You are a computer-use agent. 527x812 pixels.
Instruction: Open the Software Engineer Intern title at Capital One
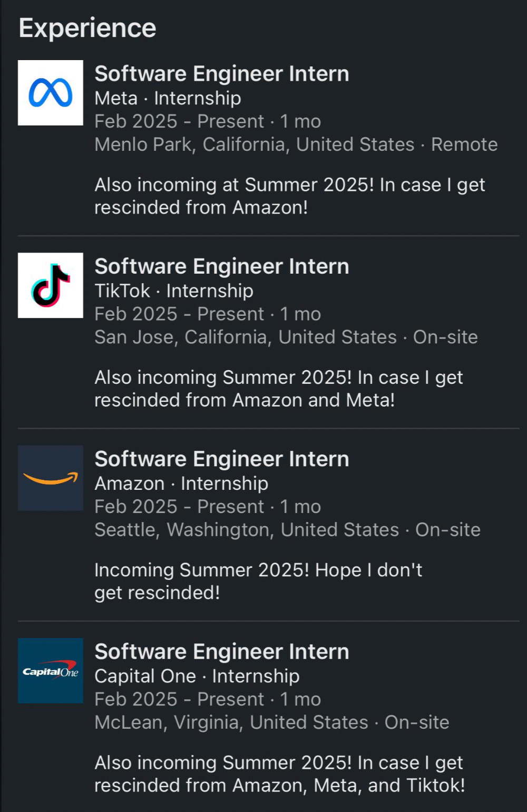pyautogui.click(x=221, y=652)
